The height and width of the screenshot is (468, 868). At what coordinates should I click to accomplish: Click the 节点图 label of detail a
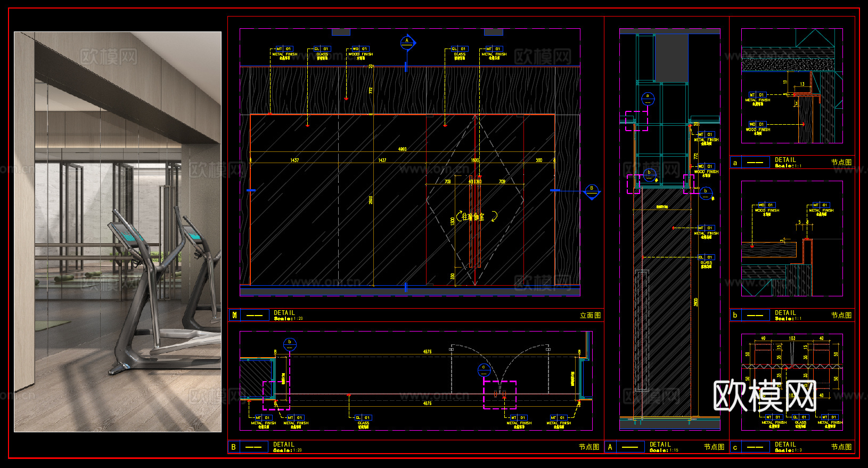[x=841, y=162]
